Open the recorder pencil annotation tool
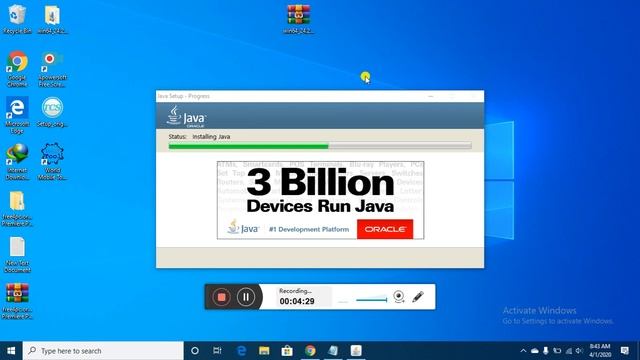This screenshot has height=360, width=640. click(418, 297)
